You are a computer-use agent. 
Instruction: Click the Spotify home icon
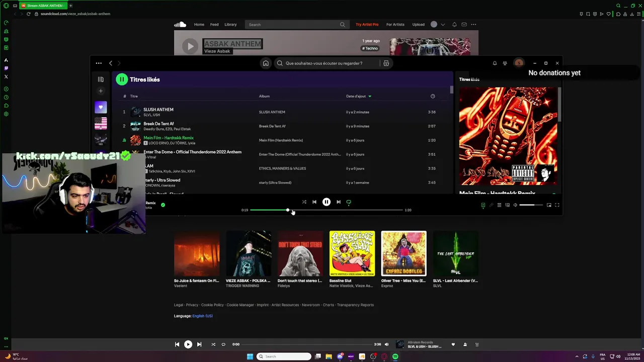click(266, 63)
